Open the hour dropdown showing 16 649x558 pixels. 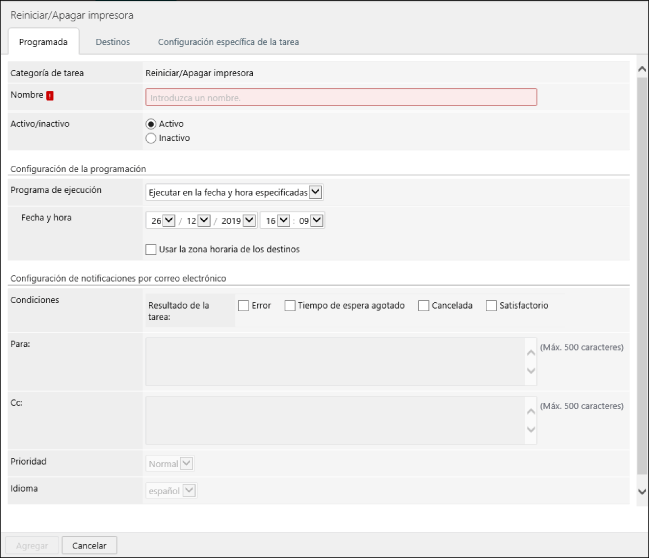275,221
